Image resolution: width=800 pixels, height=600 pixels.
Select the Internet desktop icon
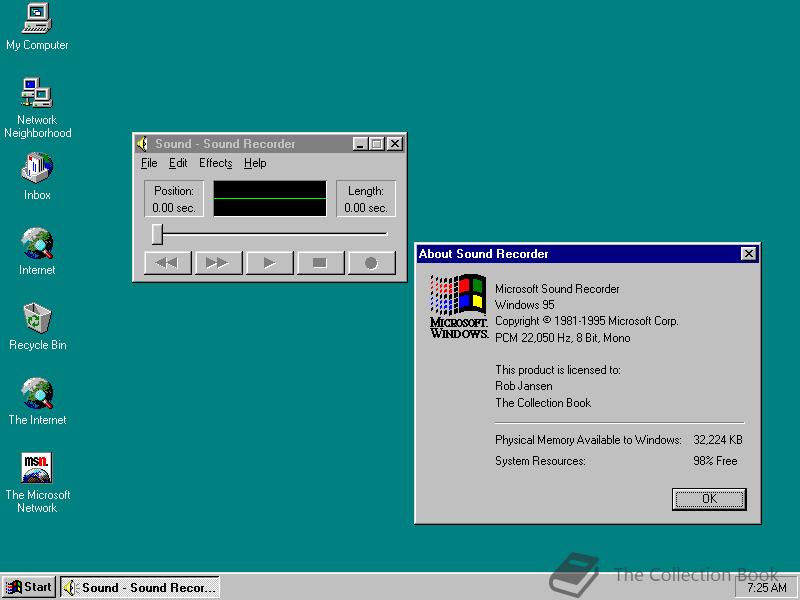click(x=37, y=251)
